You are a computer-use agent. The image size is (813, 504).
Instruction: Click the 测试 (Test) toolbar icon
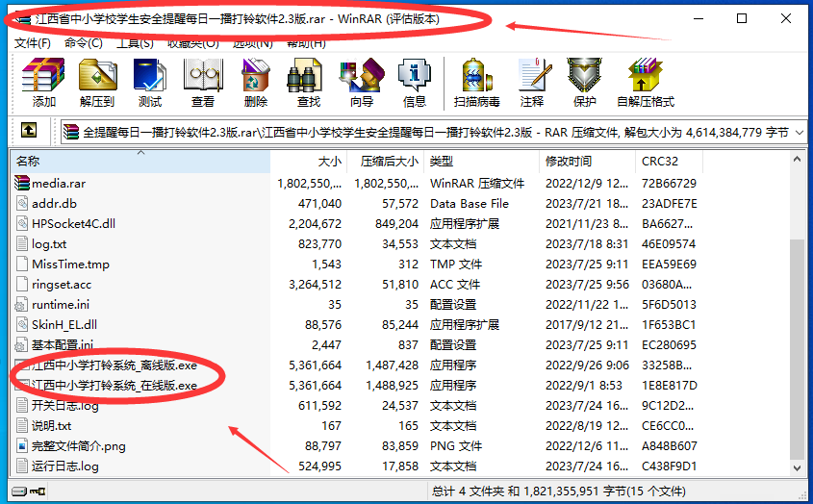pyautogui.click(x=150, y=76)
